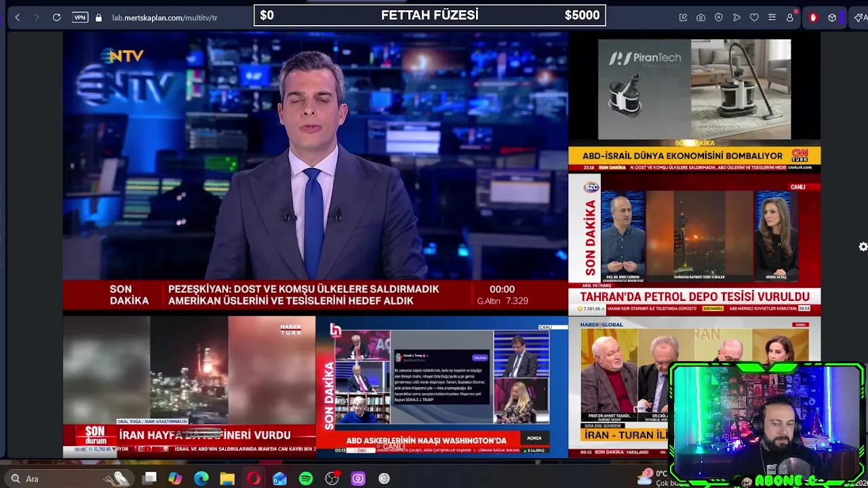
Task: Open the weather widget showing 0°C
Action: point(654,479)
